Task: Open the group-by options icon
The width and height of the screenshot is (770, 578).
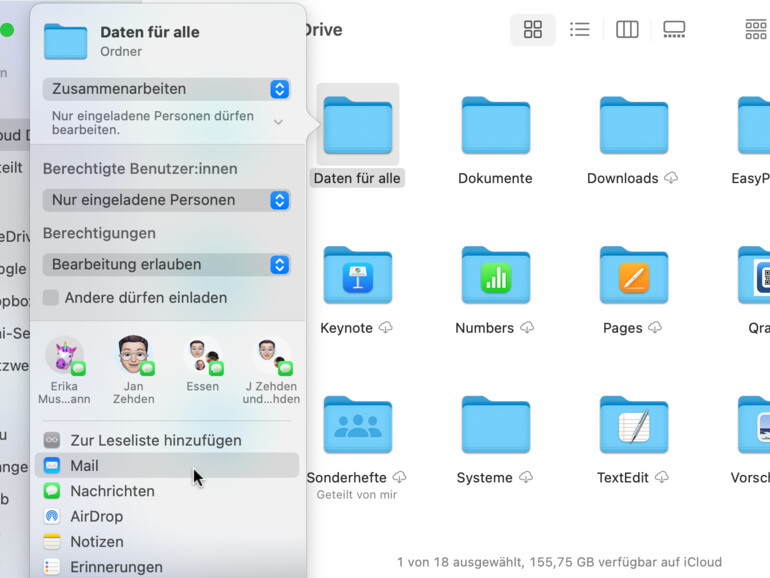Action: pyautogui.click(x=756, y=29)
